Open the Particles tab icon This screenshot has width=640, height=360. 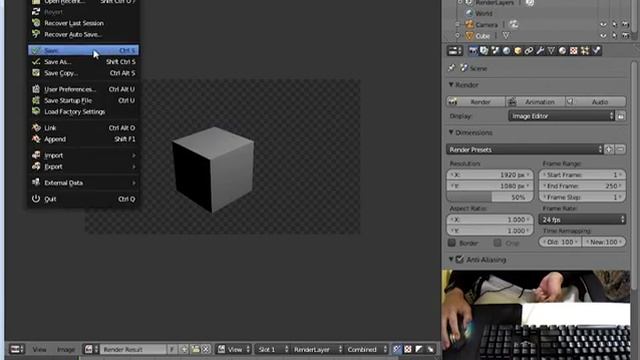[x=585, y=51]
